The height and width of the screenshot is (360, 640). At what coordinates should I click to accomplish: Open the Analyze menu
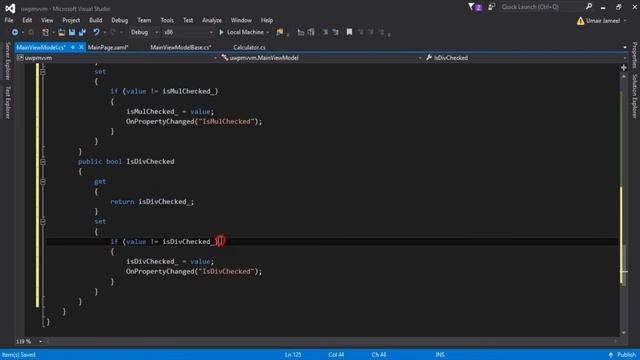tap(212, 20)
